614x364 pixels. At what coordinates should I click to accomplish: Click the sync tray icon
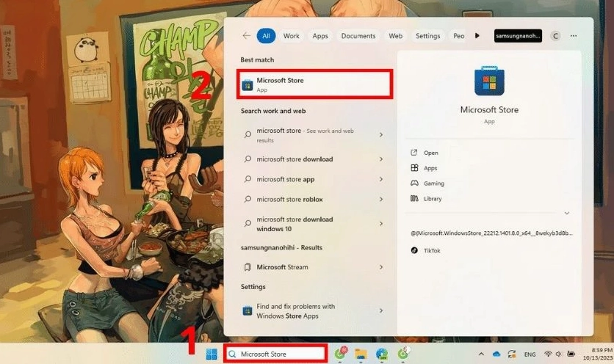(x=512, y=354)
